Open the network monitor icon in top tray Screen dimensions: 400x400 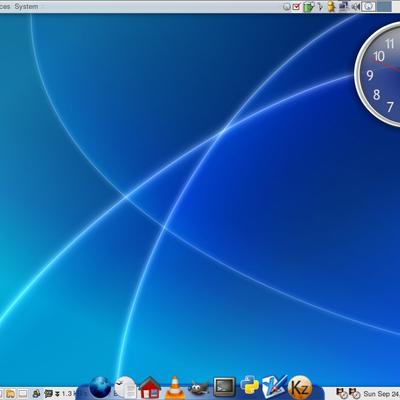point(343,7)
